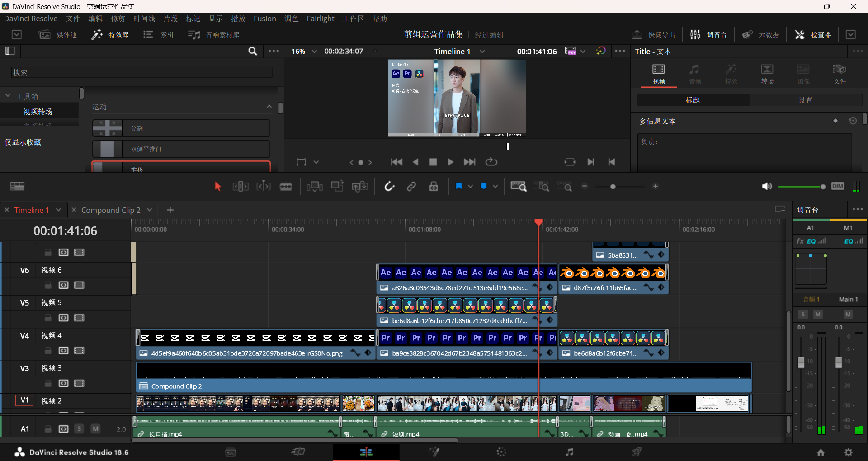Expand the Timeline 1 name dropdown in viewer

pyautogui.click(x=482, y=52)
